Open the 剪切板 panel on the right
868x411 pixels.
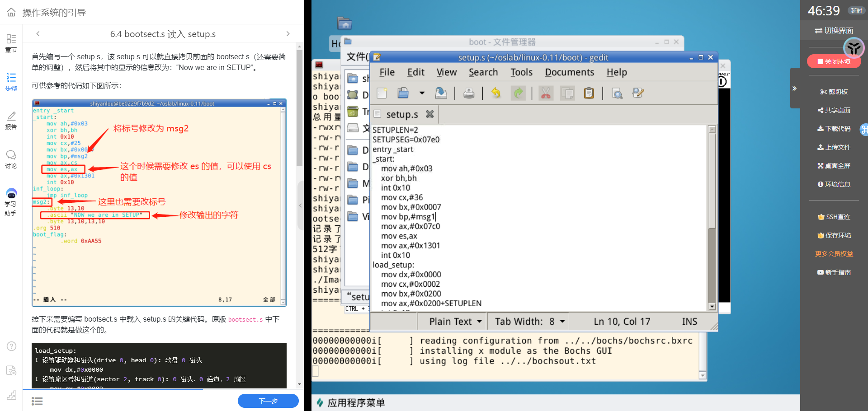[x=834, y=92]
